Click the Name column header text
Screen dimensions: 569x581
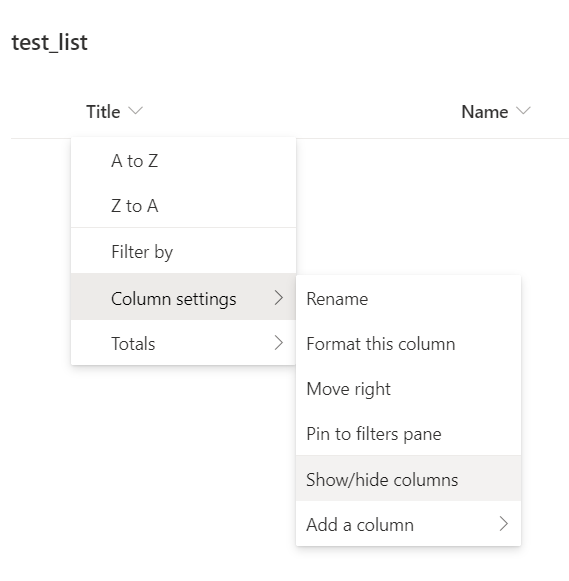[x=485, y=112]
